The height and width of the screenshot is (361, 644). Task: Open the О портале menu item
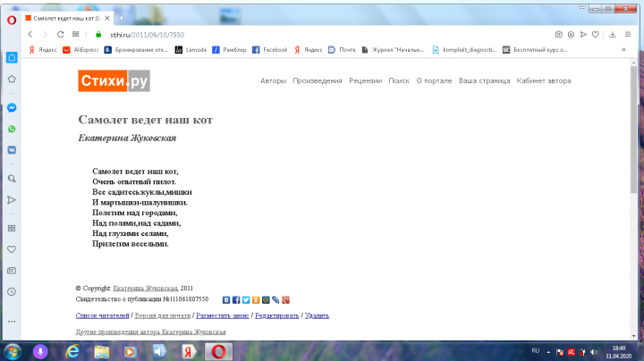434,80
